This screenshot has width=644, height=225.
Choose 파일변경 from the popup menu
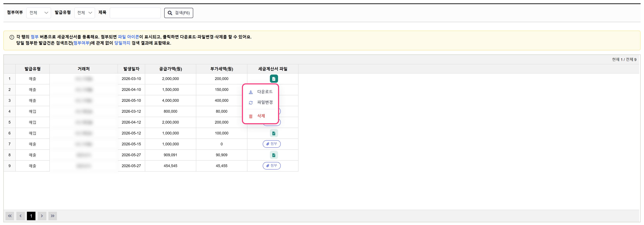pos(260,102)
